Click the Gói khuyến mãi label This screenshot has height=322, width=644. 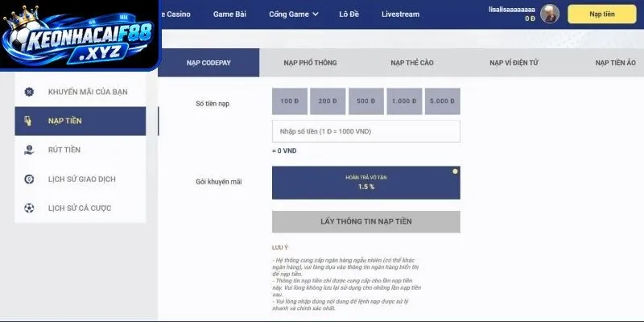tap(219, 182)
